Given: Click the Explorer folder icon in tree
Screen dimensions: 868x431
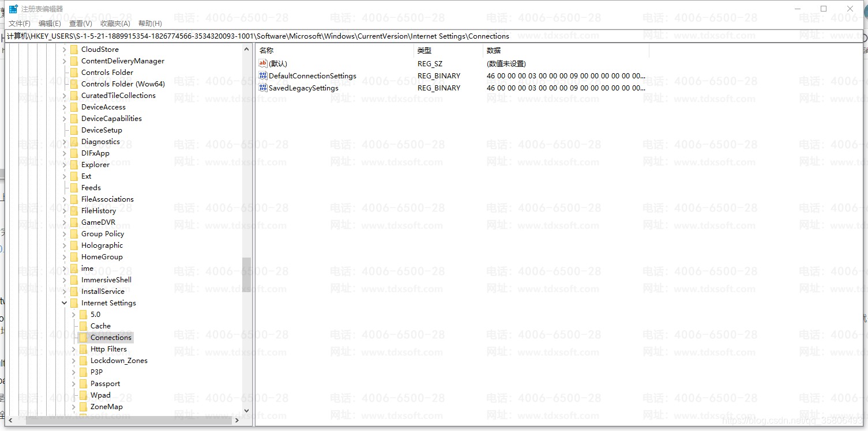Looking at the screenshot, I should point(74,165).
